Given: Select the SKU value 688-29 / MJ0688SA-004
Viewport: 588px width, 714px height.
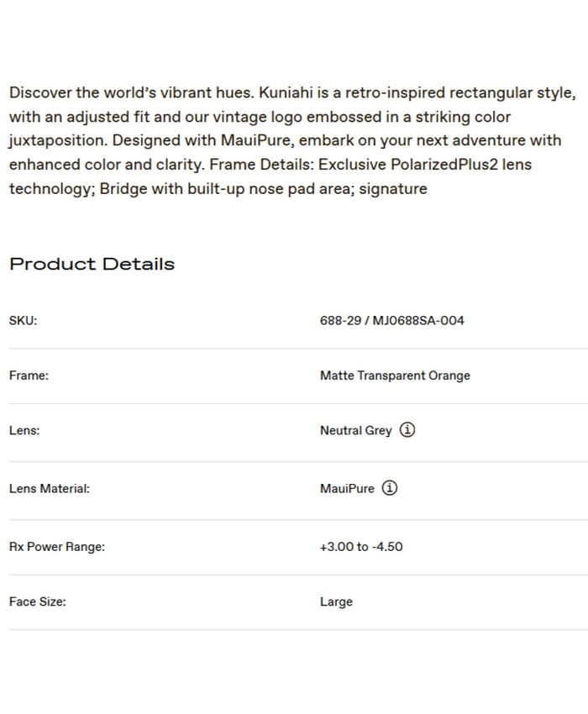Looking at the screenshot, I should tap(391, 321).
